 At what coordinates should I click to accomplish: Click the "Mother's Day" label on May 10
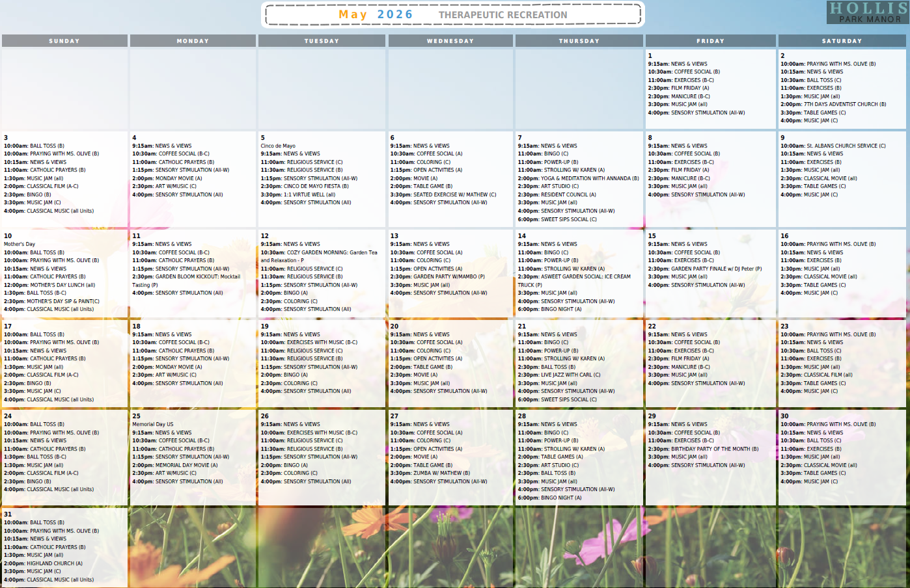coord(20,245)
